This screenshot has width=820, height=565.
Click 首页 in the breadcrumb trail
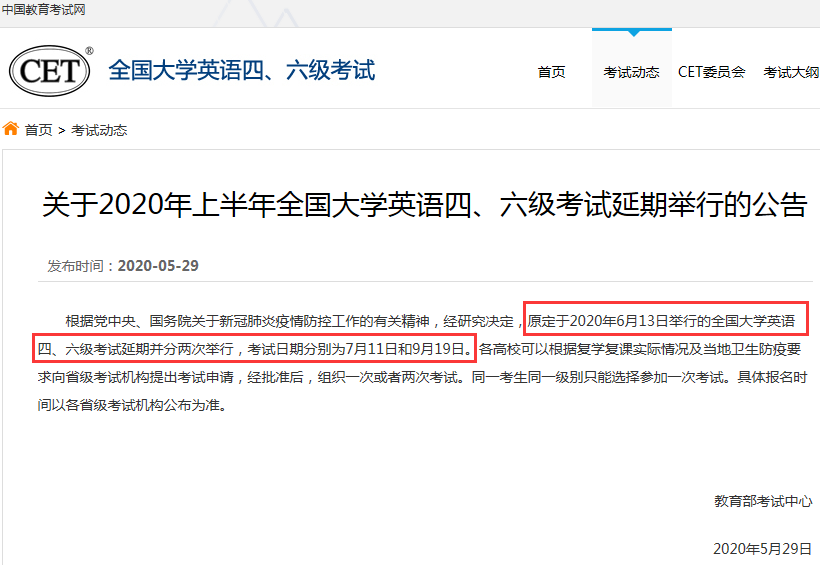coord(39,130)
